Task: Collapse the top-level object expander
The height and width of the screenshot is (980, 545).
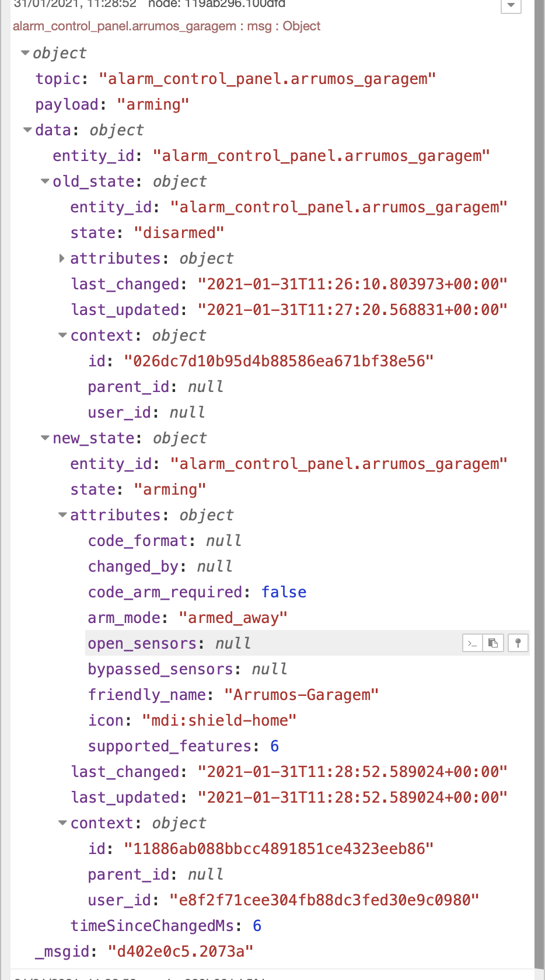Action: click(x=25, y=52)
